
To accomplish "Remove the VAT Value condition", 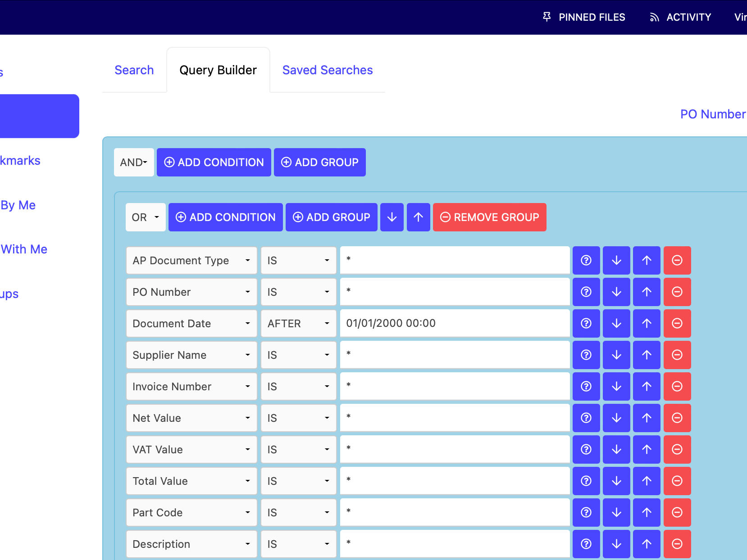I will pyautogui.click(x=677, y=449).
